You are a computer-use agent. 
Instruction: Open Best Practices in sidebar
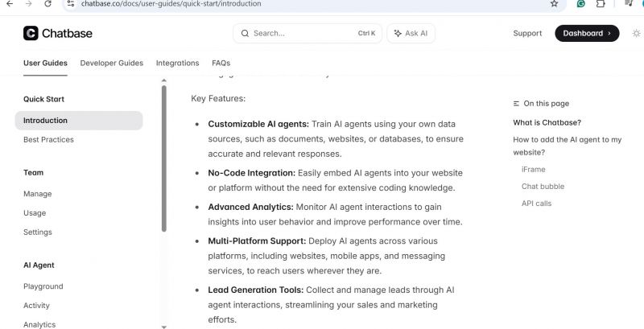point(48,139)
